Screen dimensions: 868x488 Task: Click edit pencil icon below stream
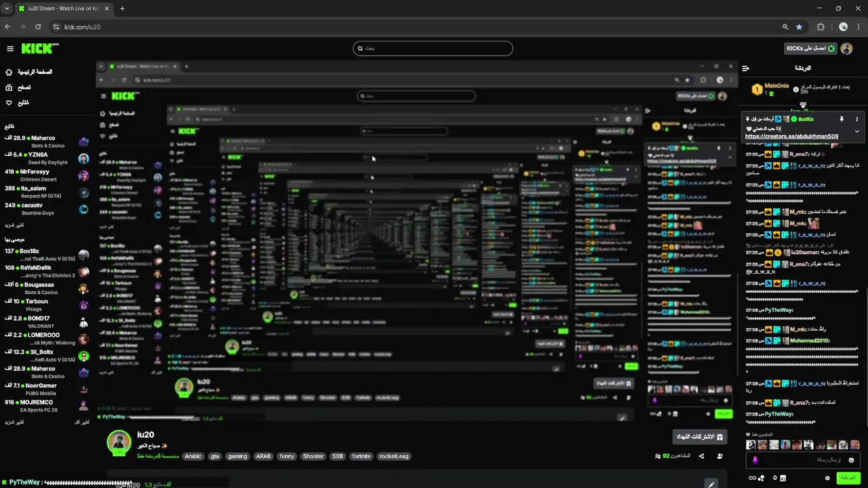710,484
